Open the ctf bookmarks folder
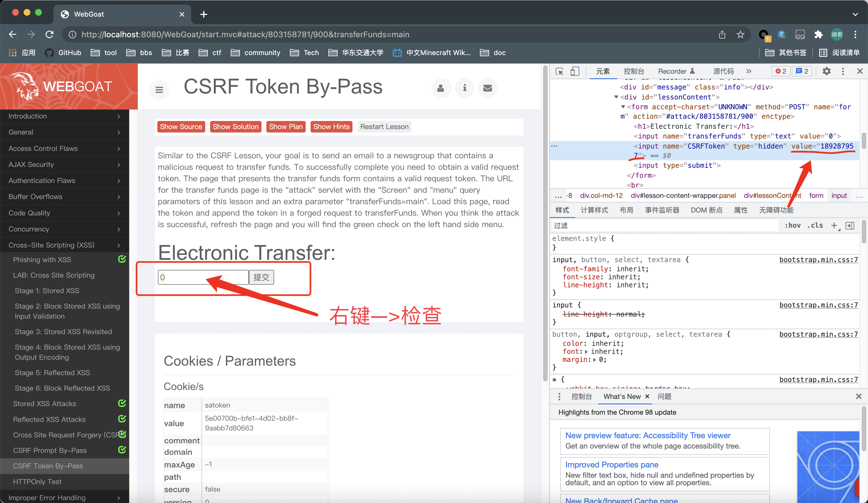Screen dimensions: 868x503 pos(210,53)
